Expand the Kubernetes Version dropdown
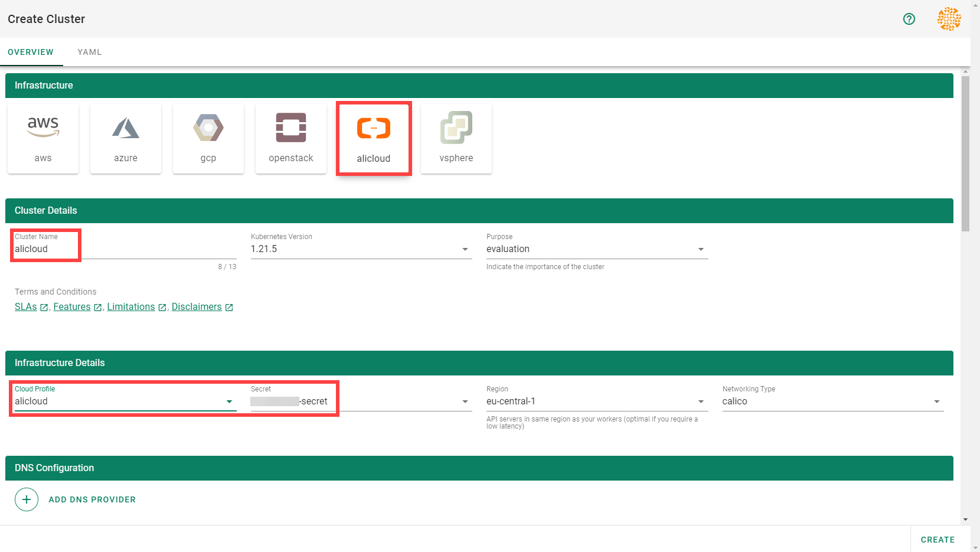The width and height of the screenshot is (980, 552). click(x=465, y=249)
